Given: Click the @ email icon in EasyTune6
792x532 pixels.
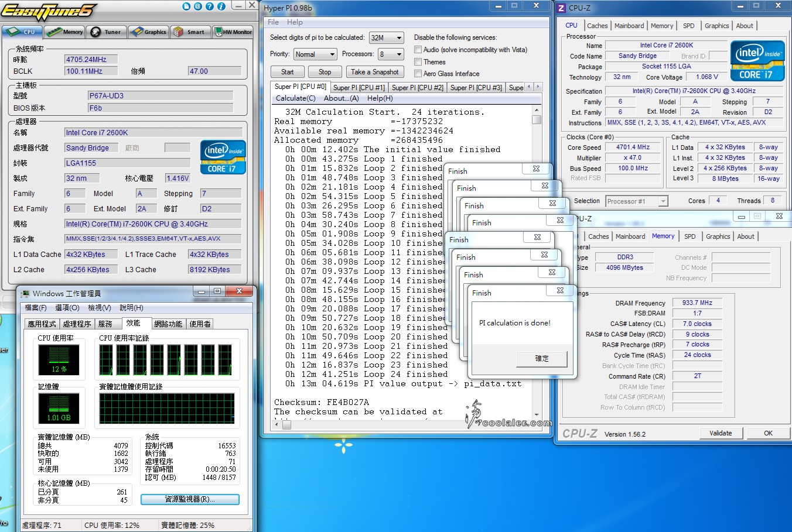Looking at the screenshot, I should [198, 6].
